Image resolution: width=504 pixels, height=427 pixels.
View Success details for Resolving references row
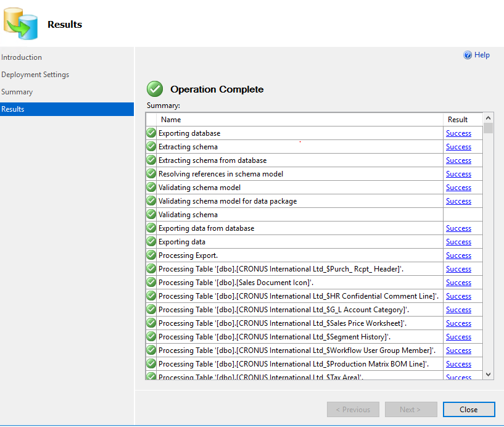click(458, 174)
